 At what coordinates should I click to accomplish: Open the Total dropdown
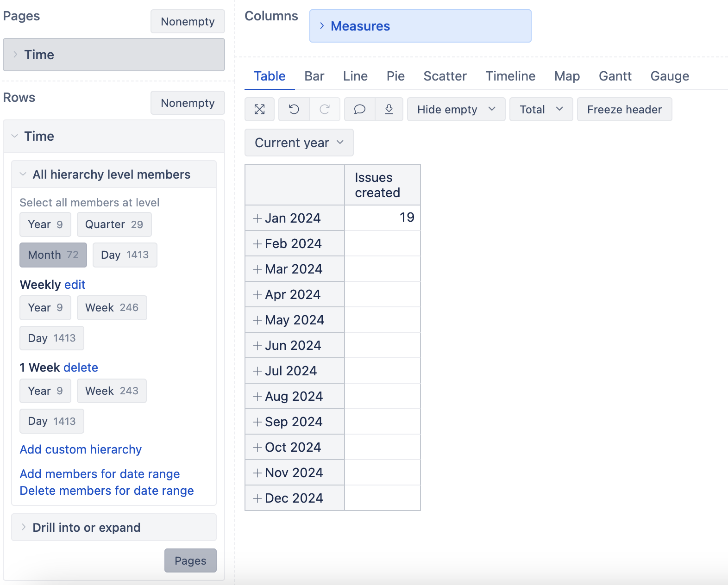click(x=541, y=109)
